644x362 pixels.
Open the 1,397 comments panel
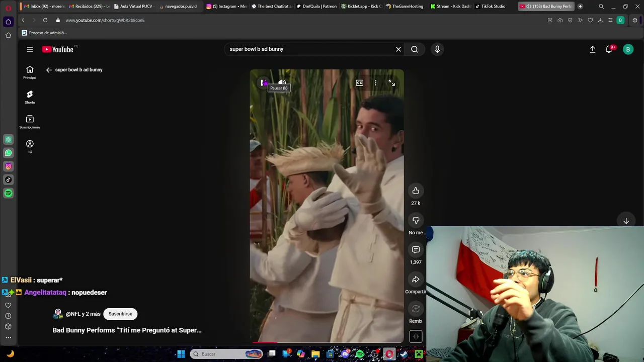(416, 250)
